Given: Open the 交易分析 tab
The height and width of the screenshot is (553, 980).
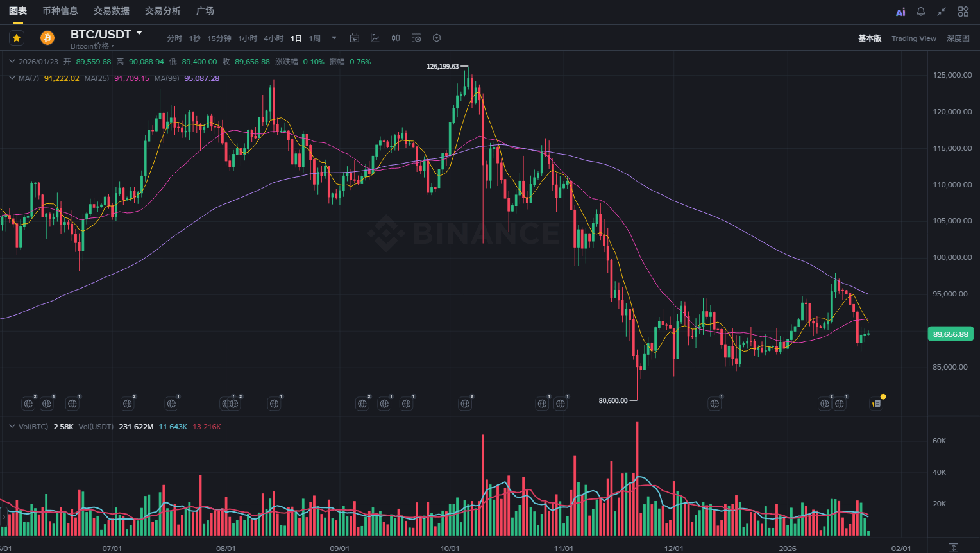Looking at the screenshot, I should pyautogui.click(x=163, y=11).
